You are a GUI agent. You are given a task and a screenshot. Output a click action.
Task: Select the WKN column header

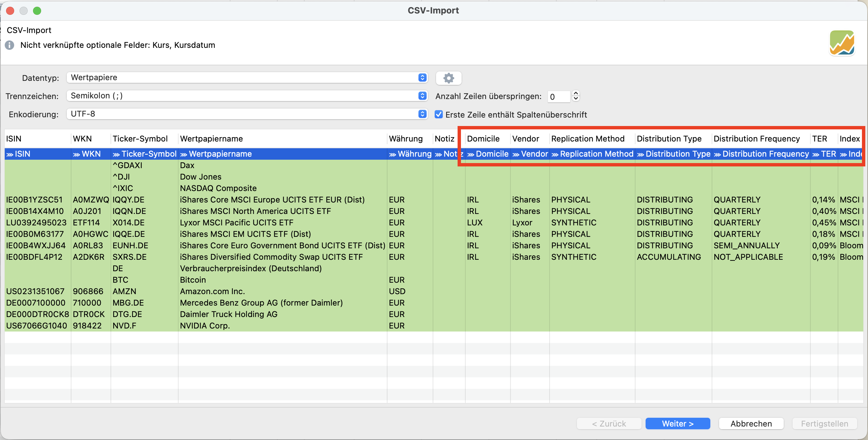(91, 139)
